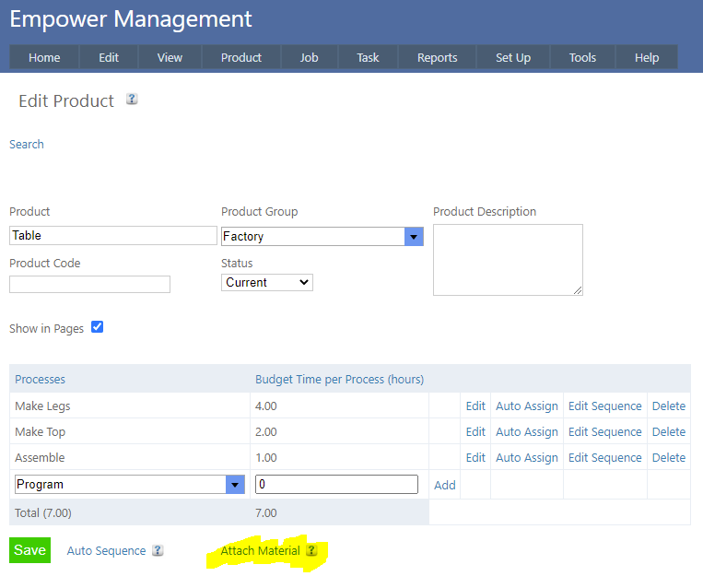Click Auto Assign for Make Top
The height and width of the screenshot is (588, 703).
point(526,431)
